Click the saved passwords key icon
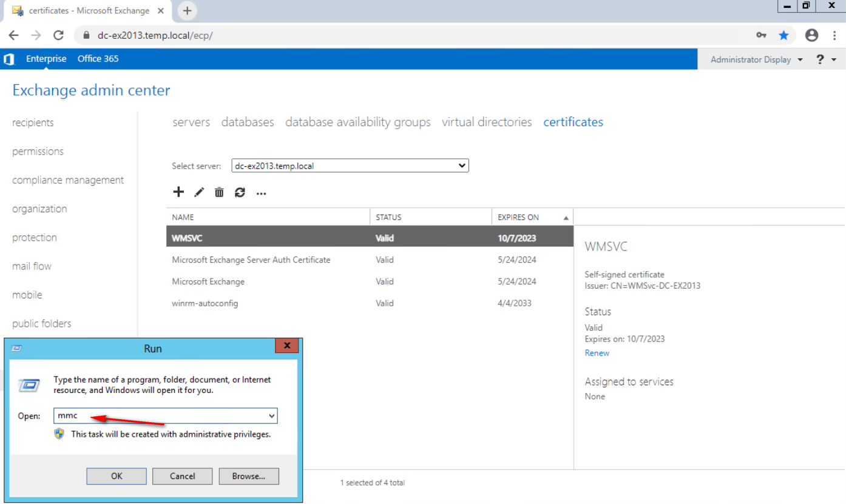This screenshot has width=846, height=504. 761,35
